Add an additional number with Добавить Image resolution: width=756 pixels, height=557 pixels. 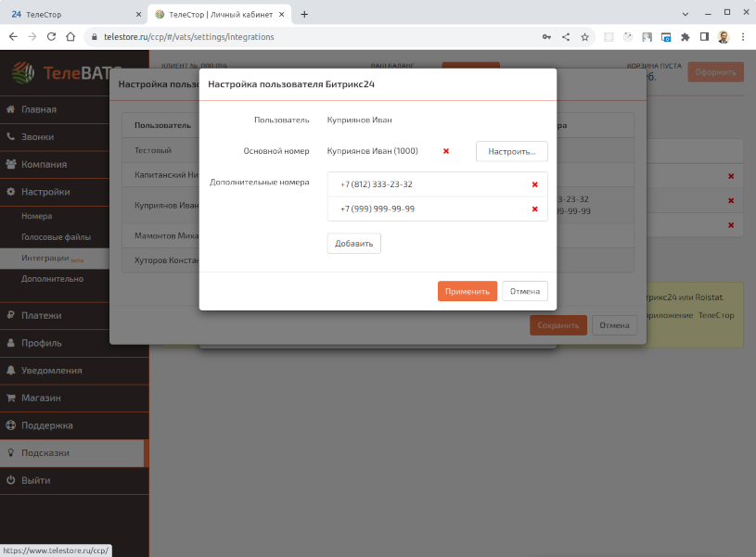pyautogui.click(x=354, y=244)
